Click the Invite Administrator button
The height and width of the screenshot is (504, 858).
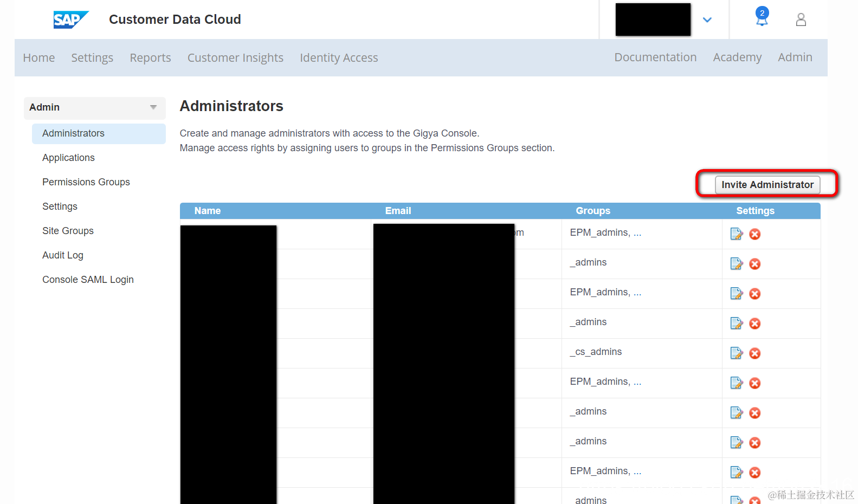click(x=767, y=185)
